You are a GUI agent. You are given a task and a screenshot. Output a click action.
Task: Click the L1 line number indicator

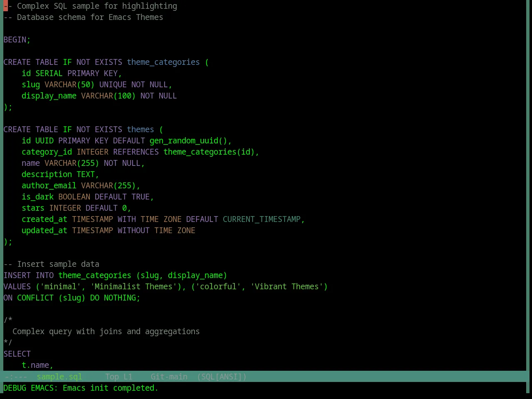point(128,377)
